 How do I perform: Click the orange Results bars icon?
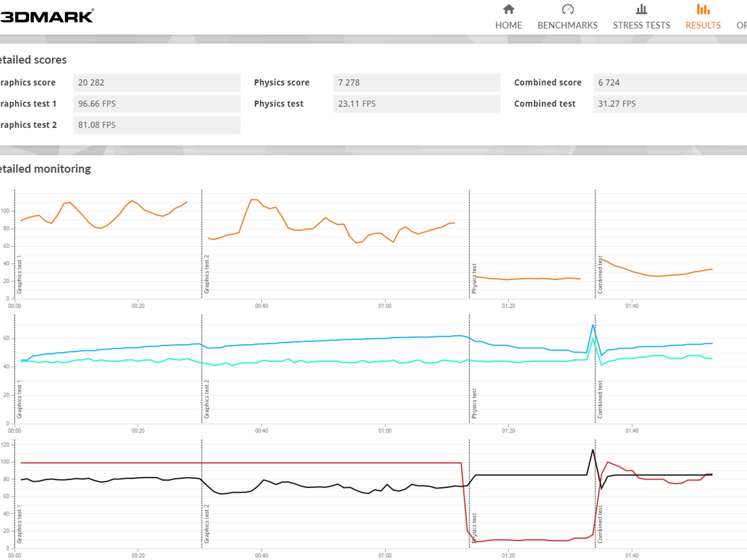[703, 9]
